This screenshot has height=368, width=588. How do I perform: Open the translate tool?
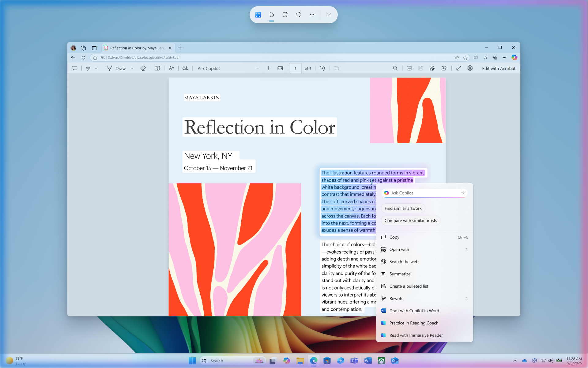[185, 68]
